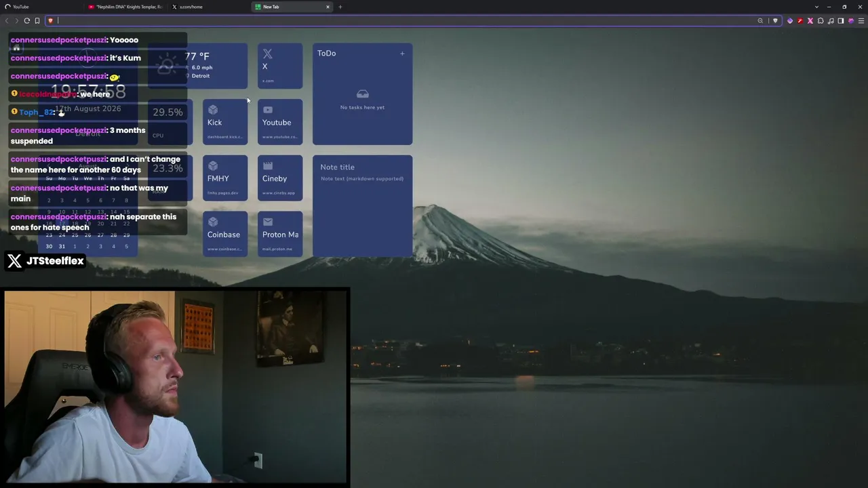Switch to the YouTube tab
Image resolution: width=868 pixels, height=488 pixels.
tap(41, 7)
